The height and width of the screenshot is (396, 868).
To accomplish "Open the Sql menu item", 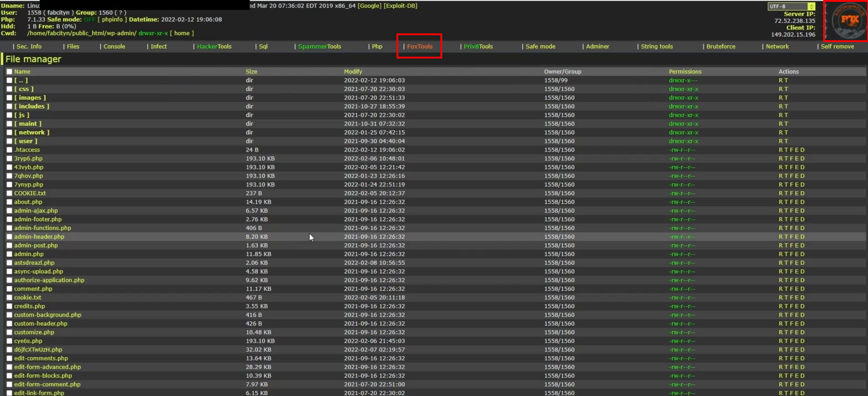I will [x=263, y=46].
